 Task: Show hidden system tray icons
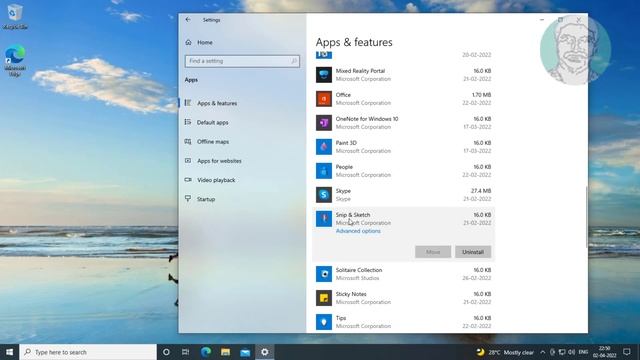tap(543, 352)
